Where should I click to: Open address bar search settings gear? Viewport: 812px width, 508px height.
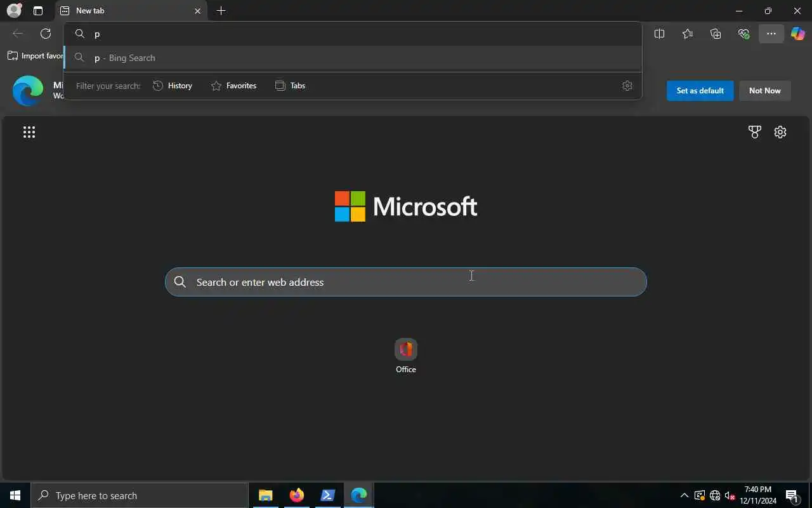coord(627,86)
